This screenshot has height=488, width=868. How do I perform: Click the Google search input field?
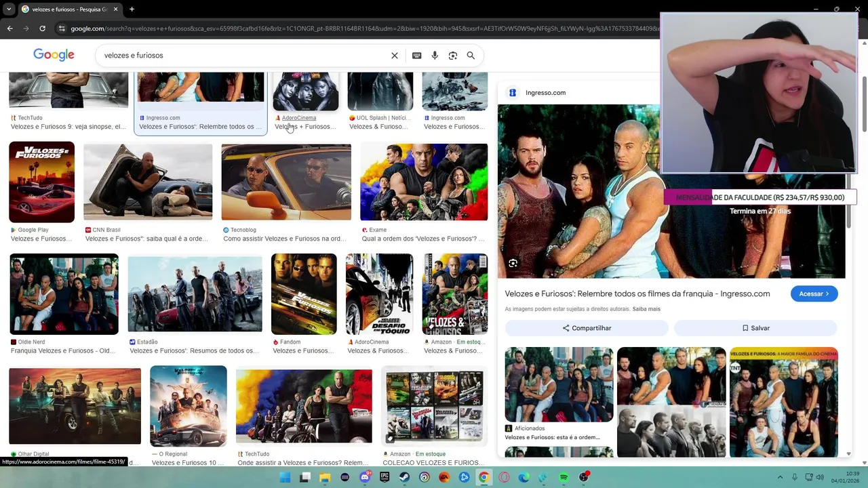tap(244, 56)
